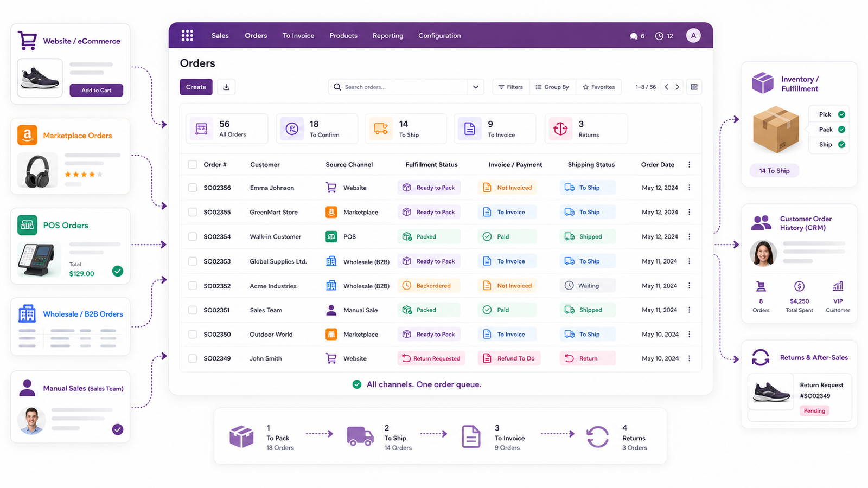Check the box for order SO02350
The image size is (868, 488).
coord(193,335)
